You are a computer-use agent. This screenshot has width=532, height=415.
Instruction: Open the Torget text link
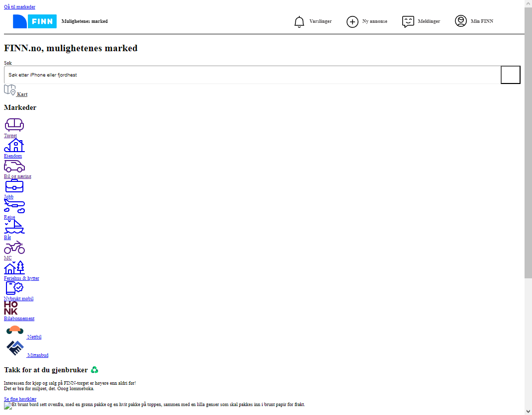(10, 136)
